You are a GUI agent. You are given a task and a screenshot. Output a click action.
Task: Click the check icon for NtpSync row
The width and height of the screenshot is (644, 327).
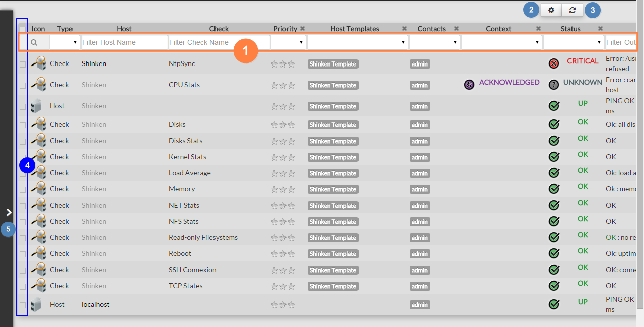click(x=38, y=63)
